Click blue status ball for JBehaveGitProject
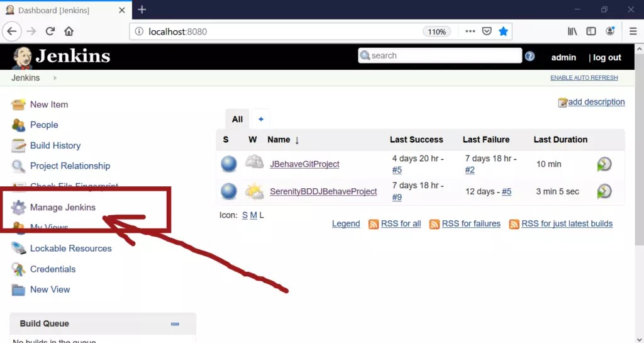The width and height of the screenshot is (644, 343). [x=229, y=164]
